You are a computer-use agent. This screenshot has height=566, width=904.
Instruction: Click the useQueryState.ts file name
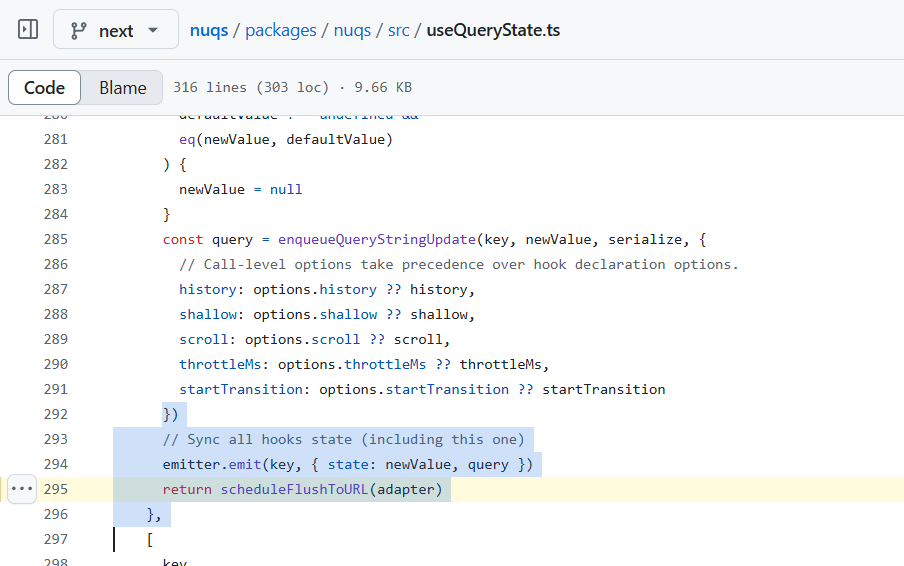pos(493,30)
